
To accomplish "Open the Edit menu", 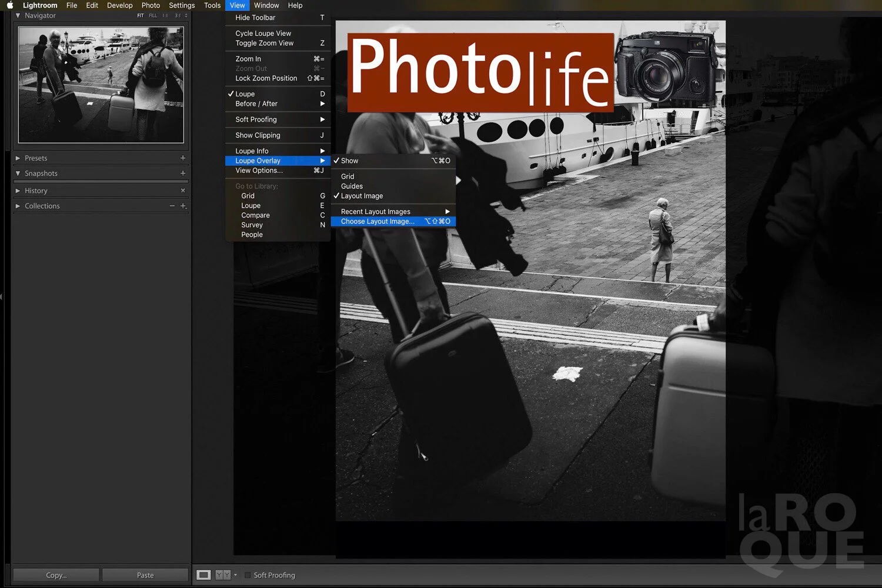I will (92, 5).
